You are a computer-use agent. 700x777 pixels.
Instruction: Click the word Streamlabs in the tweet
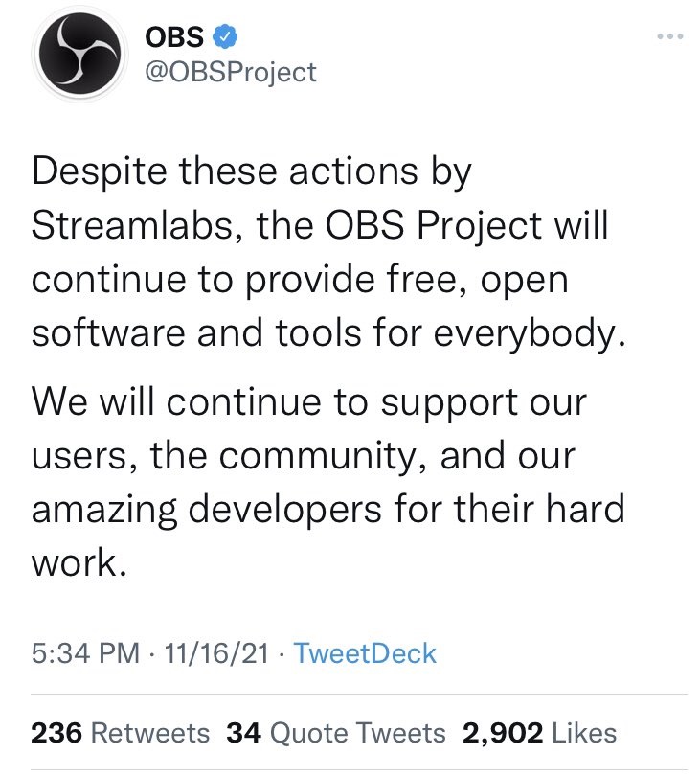[133, 225]
